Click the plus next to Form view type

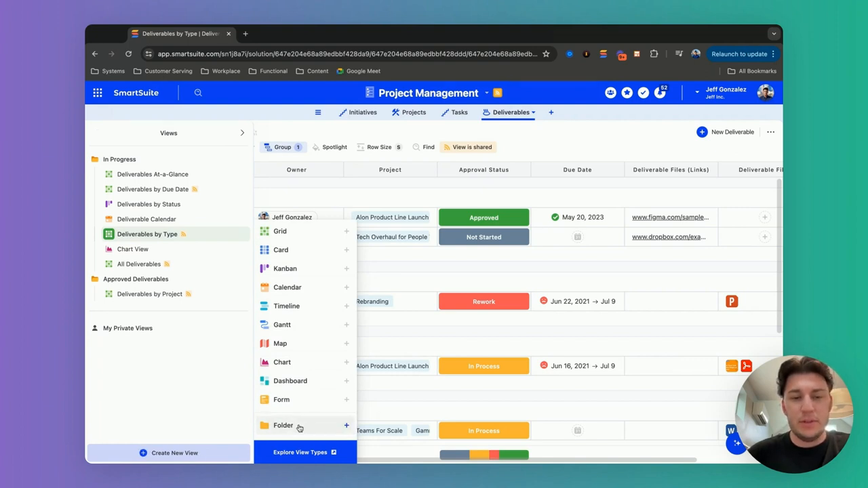(347, 400)
